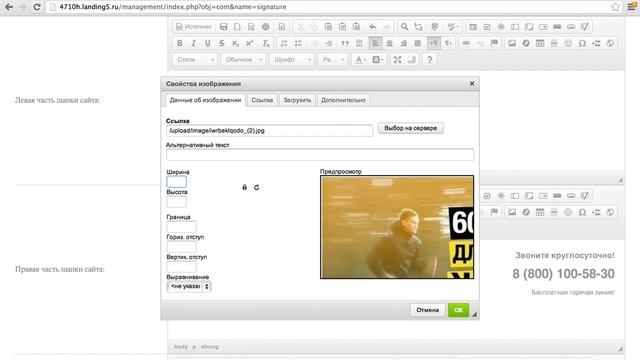Click the Image icon in the upper editor toolbar

tap(512, 43)
